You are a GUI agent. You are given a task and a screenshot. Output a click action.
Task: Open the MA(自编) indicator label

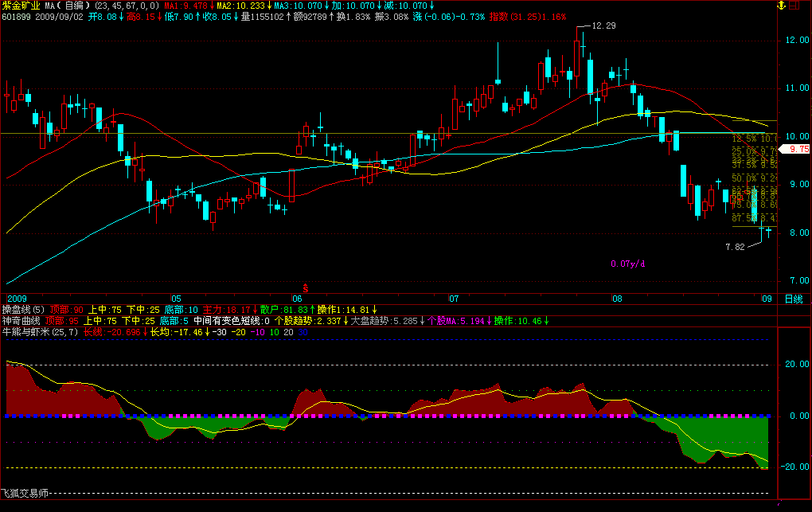[x=68, y=6]
